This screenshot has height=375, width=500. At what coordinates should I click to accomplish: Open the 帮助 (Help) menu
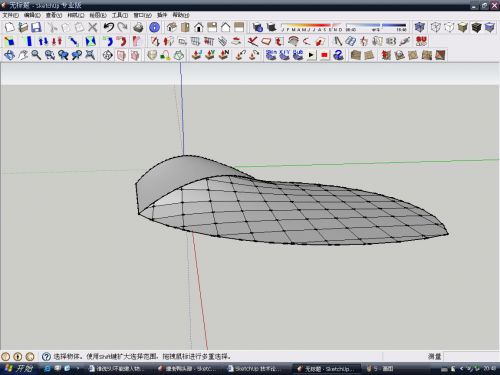[181, 15]
